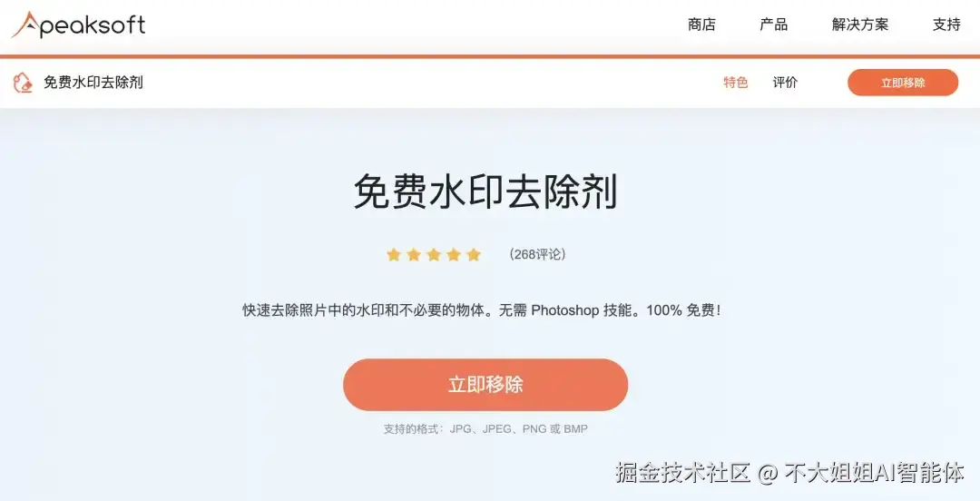Click the small 立即移除 button in sub-navigation
This screenshot has height=501, width=980.
point(903,83)
